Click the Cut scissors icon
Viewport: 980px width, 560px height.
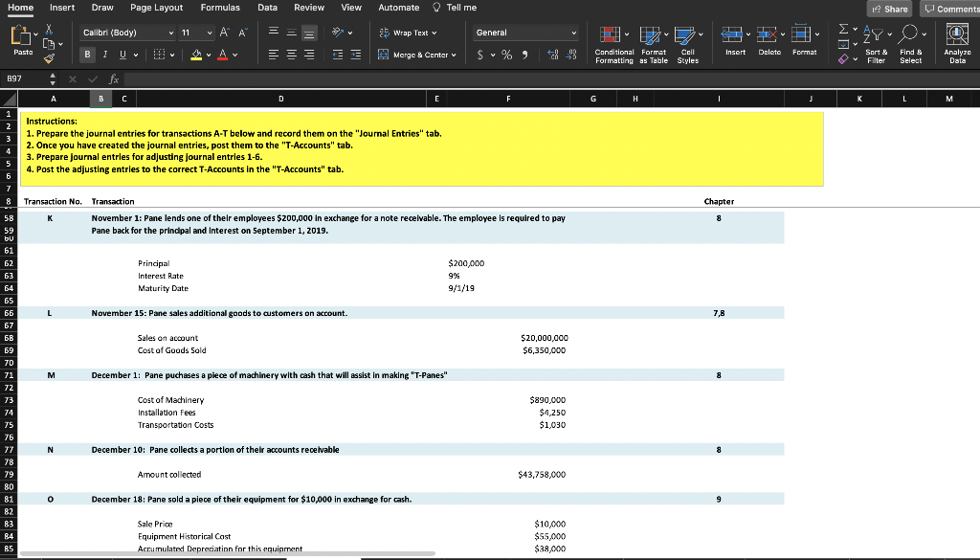point(49,30)
